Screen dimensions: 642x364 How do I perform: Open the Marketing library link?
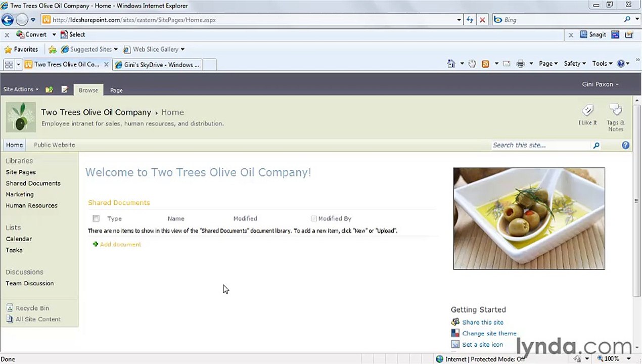tap(20, 194)
